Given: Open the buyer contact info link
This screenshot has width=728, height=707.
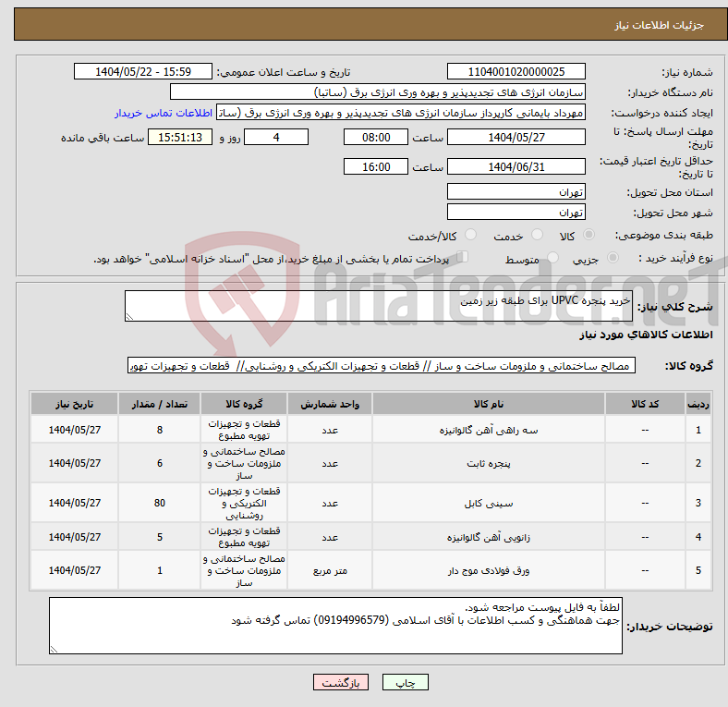Looking at the screenshot, I should (164, 113).
